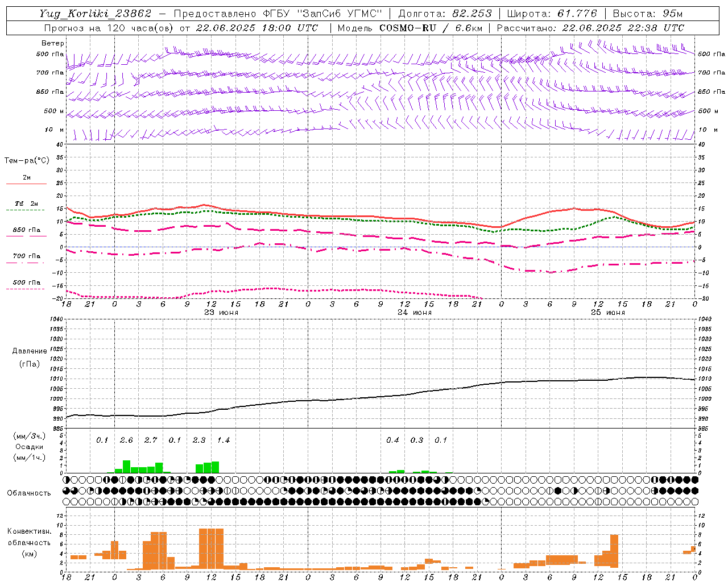Image resolution: width=728 pixels, height=582 pixels.
Task: Click the Td 2м dew point legend entry
Action: (x=27, y=203)
